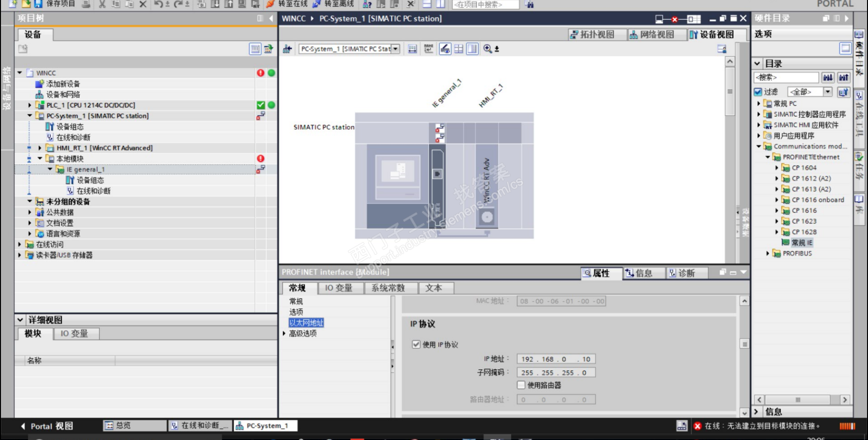Expand the 信息 panel in hardware catalog
The image size is (868, 440).
point(757,411)
